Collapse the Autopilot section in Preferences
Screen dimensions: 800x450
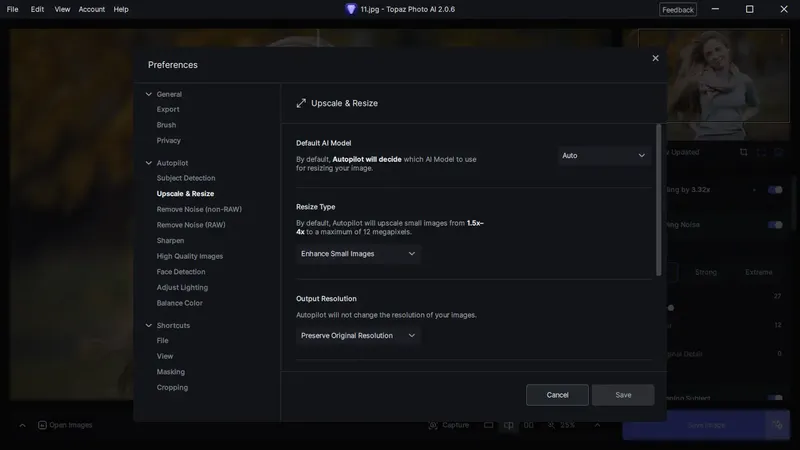point(148,163)
